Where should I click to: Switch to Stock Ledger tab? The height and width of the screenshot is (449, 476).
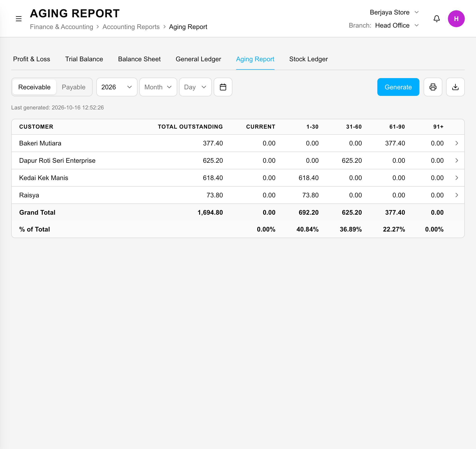click(308, 59)
